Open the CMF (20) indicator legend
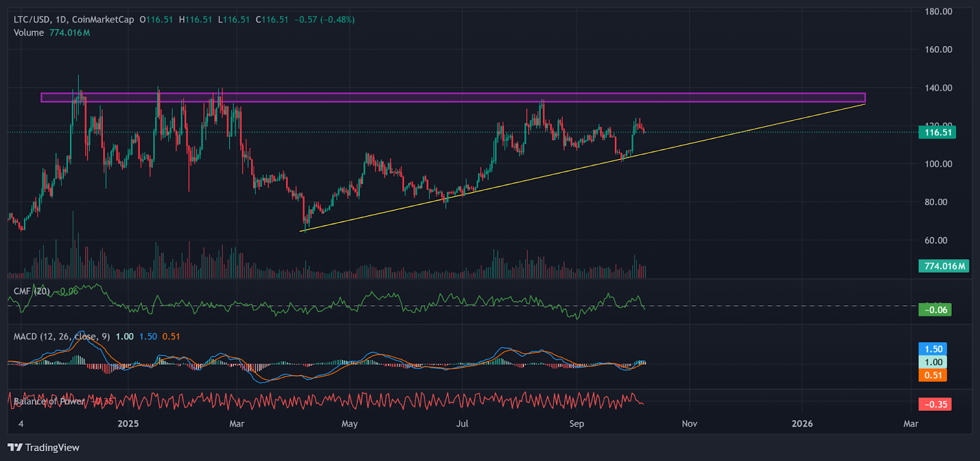The height and width of the screenshot is (461, 980). point(32,291)
